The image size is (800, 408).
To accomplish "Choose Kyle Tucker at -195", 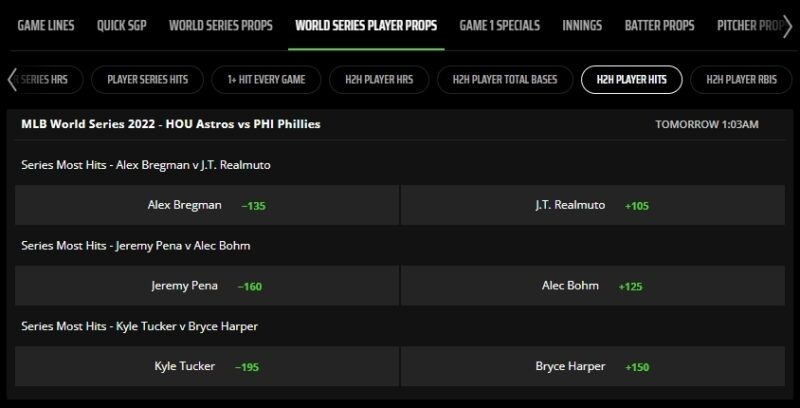I will pos(207,366).
